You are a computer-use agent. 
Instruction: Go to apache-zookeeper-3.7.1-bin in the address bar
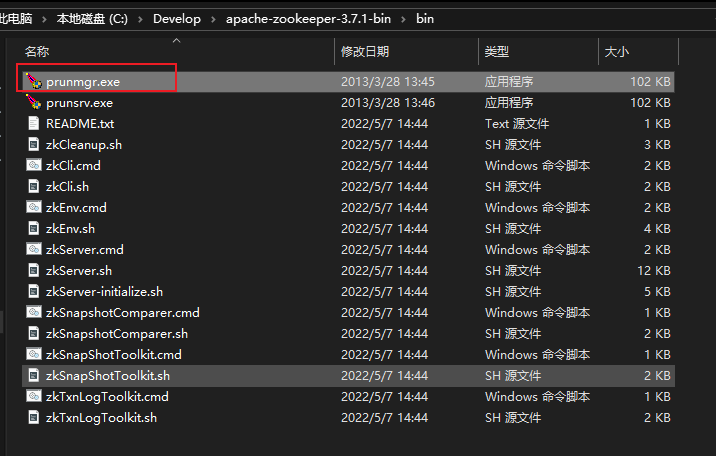coord(308,19)
